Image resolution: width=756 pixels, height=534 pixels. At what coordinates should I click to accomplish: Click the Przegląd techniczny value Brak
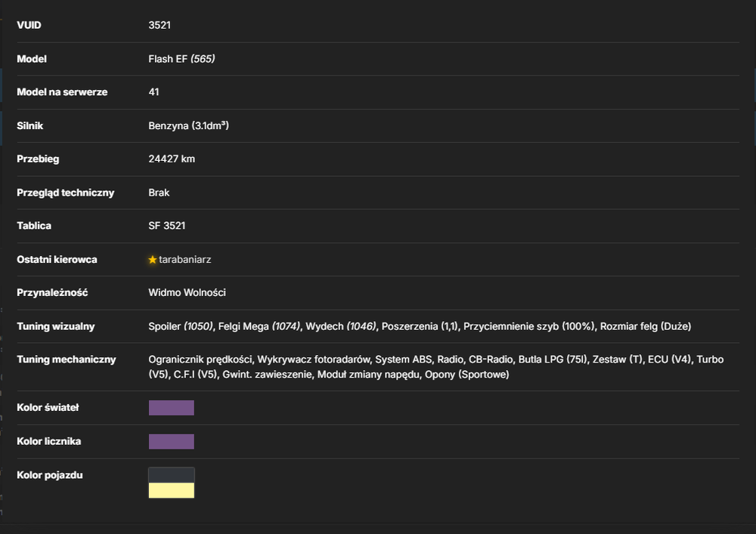159,193
